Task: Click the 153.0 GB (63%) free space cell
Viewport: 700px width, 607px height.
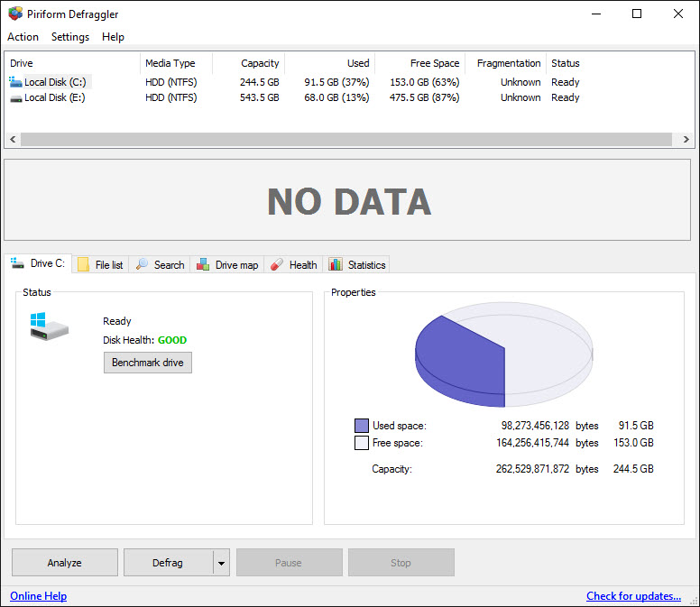Action: 425,82
